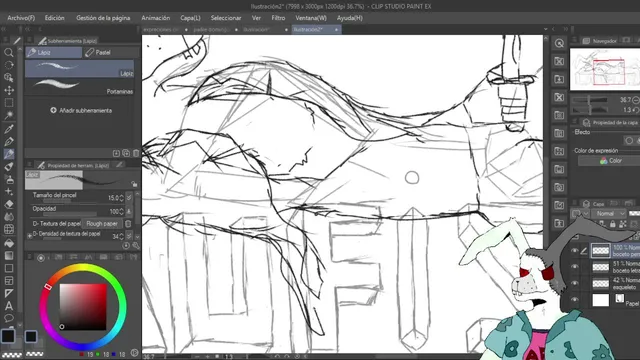
Task: Expand Densidad de textura plus icon
Action: 29,236
